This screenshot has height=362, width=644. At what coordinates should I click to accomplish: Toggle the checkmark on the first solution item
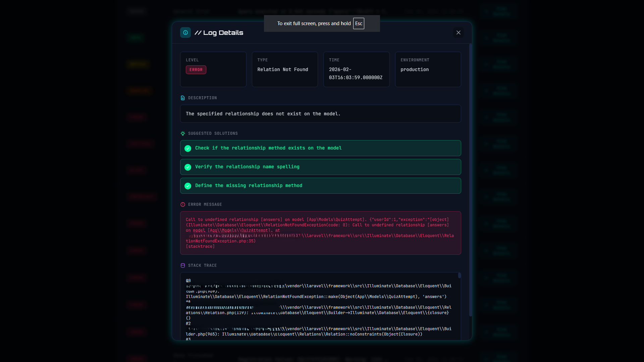188,148
